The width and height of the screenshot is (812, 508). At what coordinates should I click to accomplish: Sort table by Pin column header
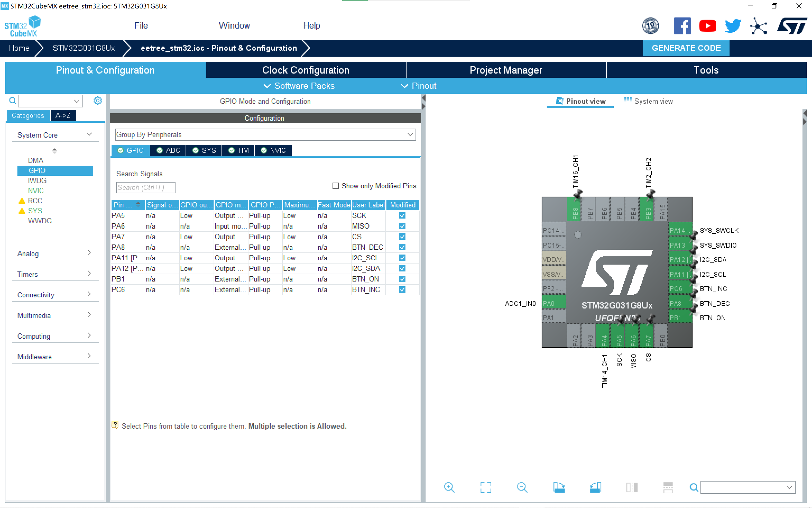[127, 205]
